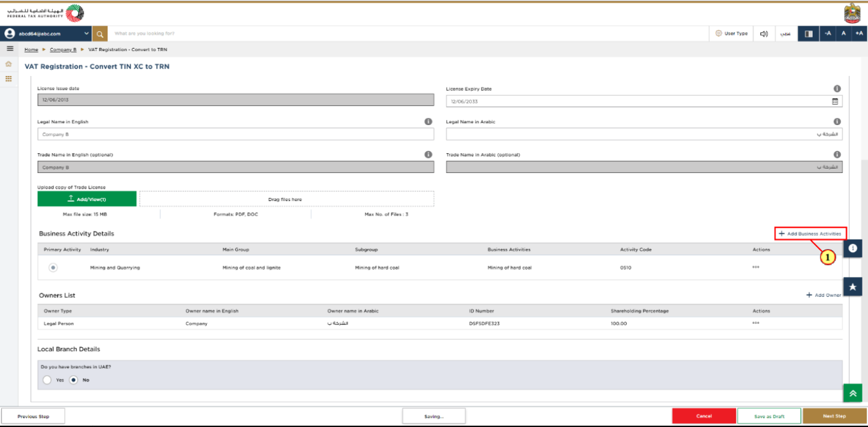Click the Drag files here drop zone
The image size is (868, 427).
(x=287, y=199)
